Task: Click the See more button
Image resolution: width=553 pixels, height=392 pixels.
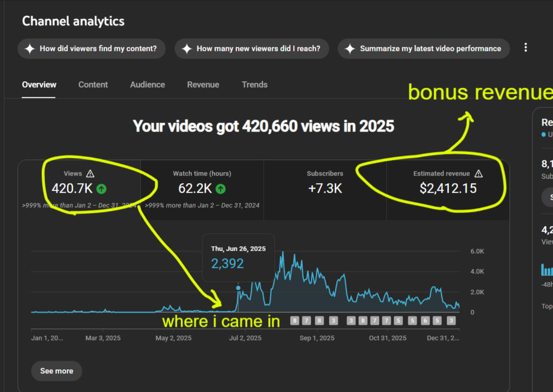Action: 57,371
